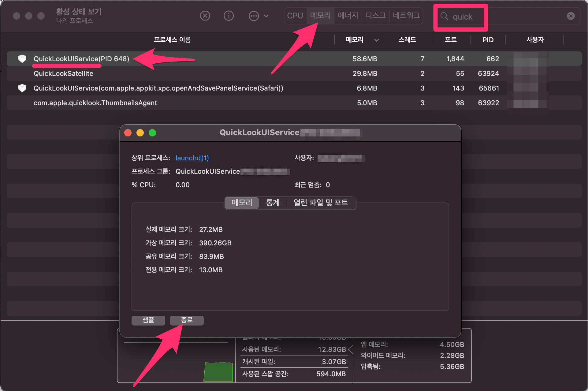Select the 통계 tab in process window
588x391 pixels.
[273, 203]
